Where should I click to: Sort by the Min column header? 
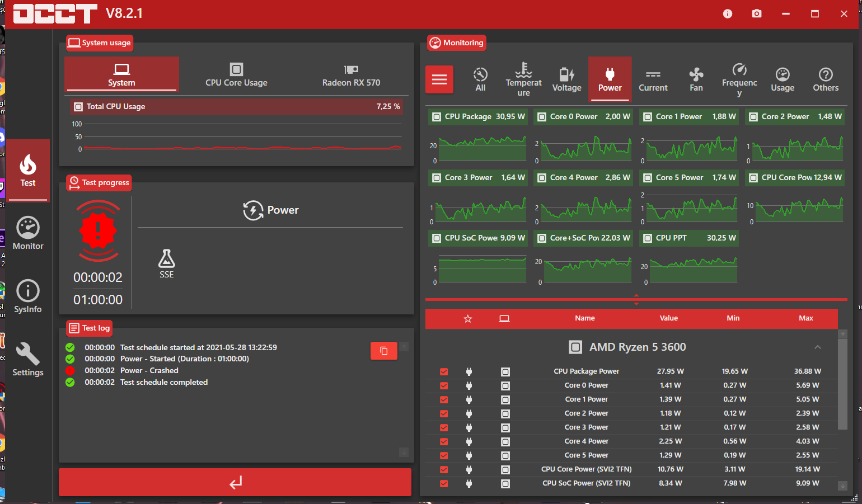733,318
